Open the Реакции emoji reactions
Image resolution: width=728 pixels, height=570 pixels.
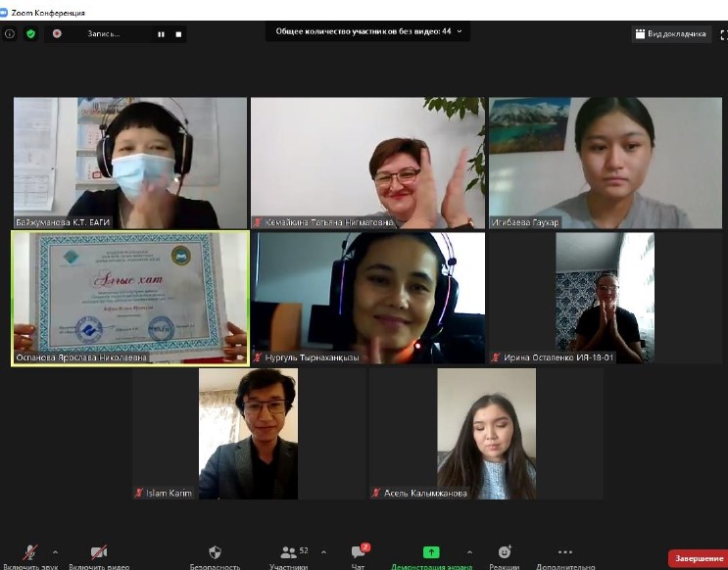point(505,553)
